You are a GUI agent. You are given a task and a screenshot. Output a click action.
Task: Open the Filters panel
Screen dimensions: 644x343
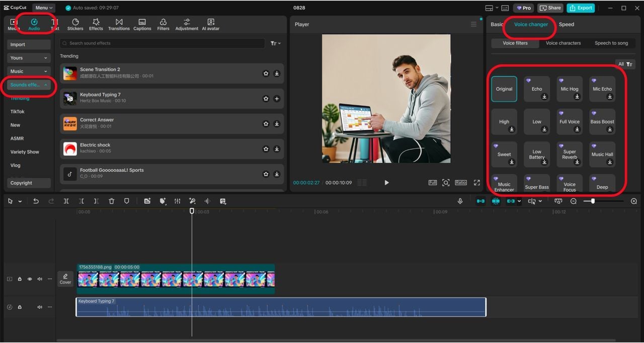point(163,25)
